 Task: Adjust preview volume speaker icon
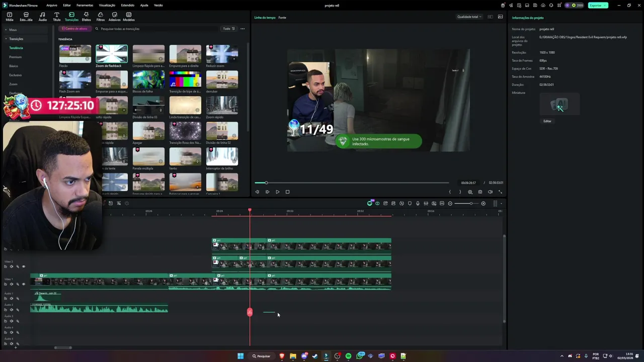pos(490,192)
